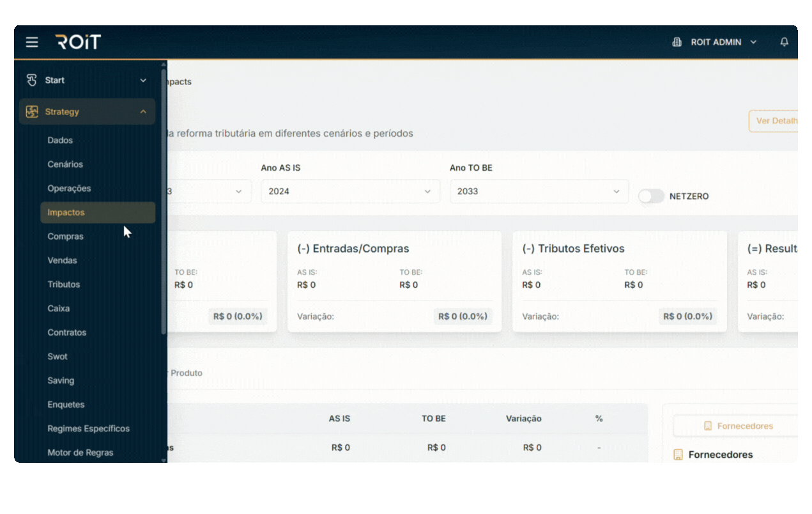Viewport: 812px width, 514px height.
Task: Click the Strategy puzzle icon
Action: pos(32,112)
